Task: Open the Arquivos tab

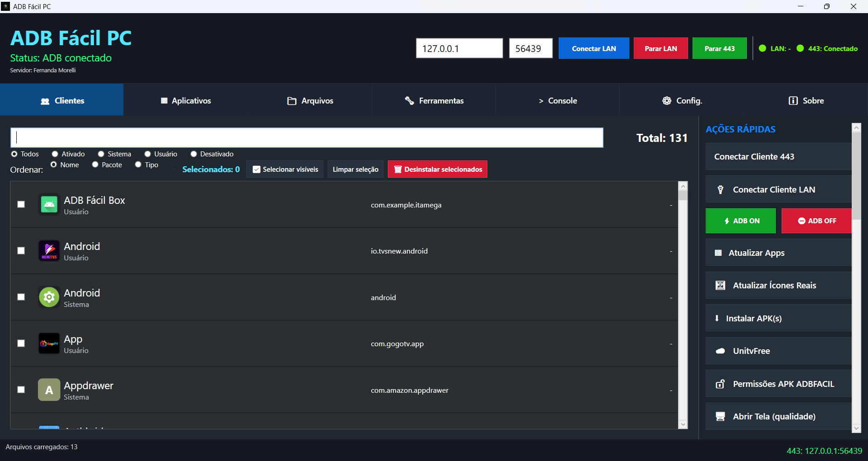Action: pyautogui.click(x=310, y=99)
